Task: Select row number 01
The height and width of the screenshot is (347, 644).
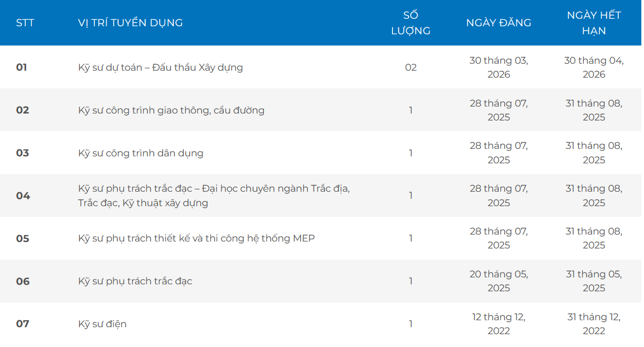Action: click(x=21, y=67)
